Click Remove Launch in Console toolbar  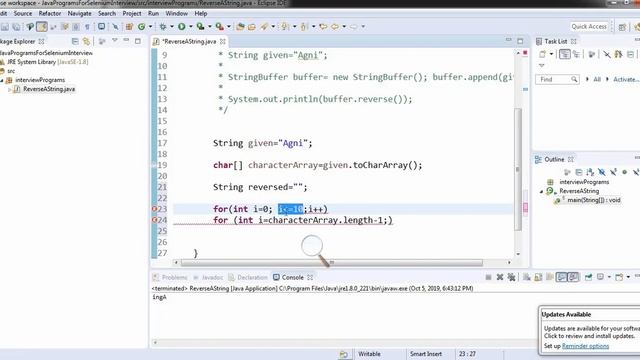click(500, 277)
